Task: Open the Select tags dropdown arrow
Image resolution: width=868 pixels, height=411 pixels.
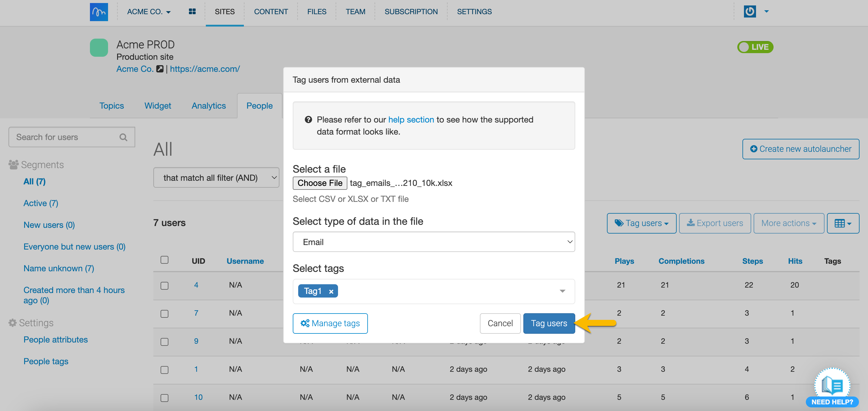Action: (562, 291)
